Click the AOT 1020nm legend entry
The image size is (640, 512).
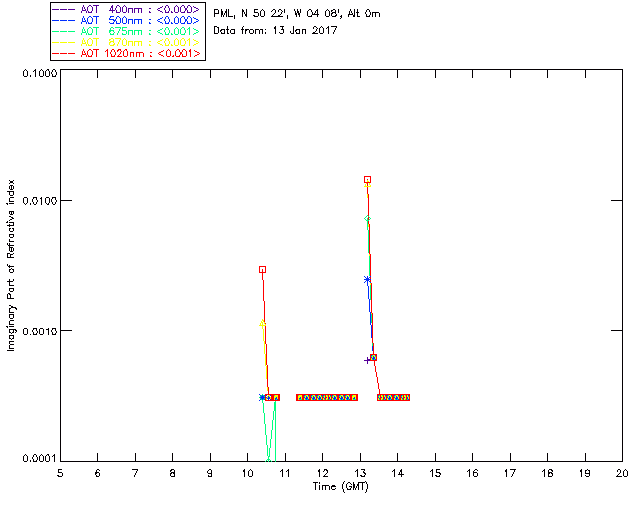coord(127,53)
